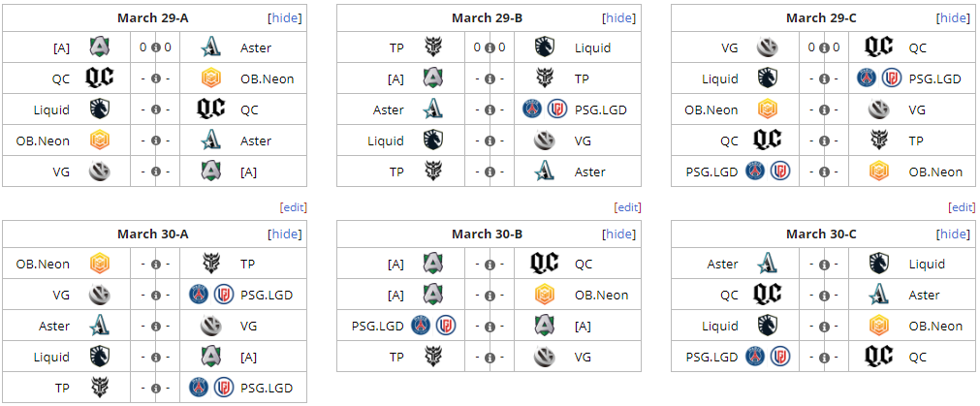This screenshot has height=406, width=980.
Task: Hide the March 29-C match table
Action: (x=954, y=18)
